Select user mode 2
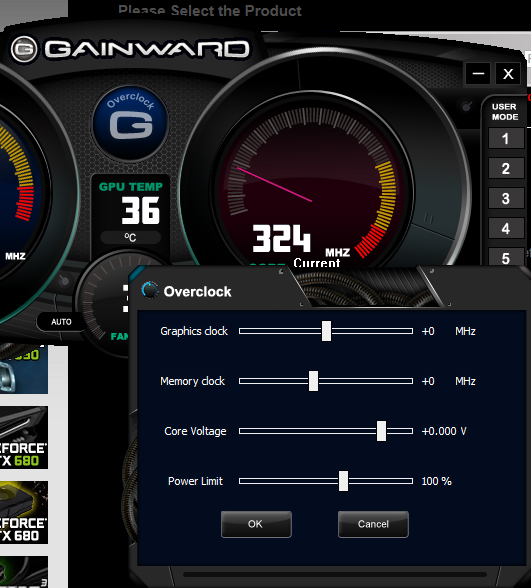The image size is (531, 588). point(506,168)
